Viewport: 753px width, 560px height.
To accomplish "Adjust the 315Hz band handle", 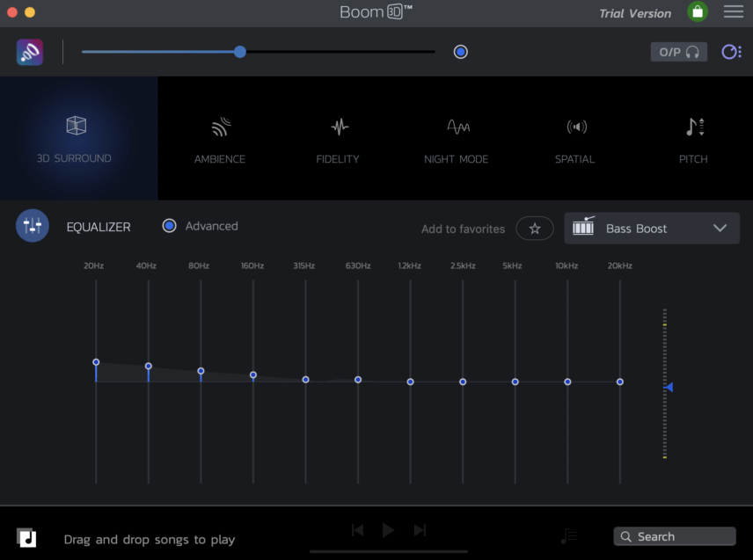I will pyautogui.click(x=305, y=380).
